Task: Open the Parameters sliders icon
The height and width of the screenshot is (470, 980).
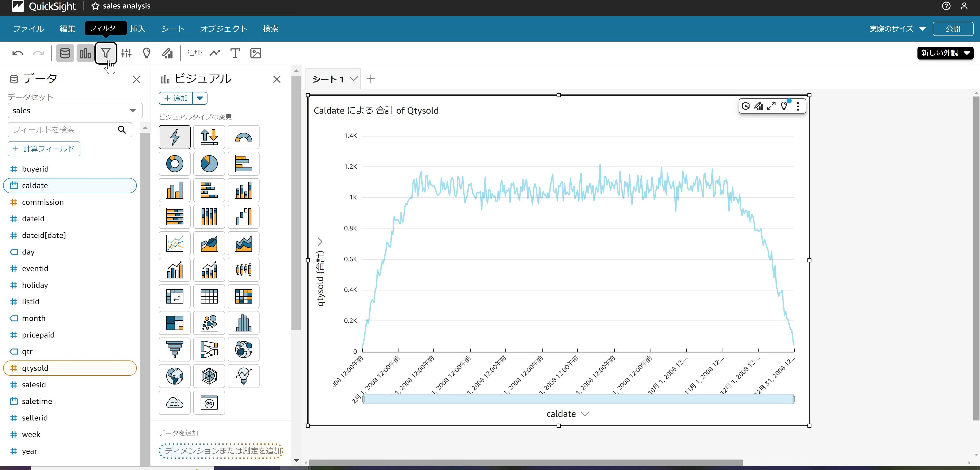Action: [126, 53]
